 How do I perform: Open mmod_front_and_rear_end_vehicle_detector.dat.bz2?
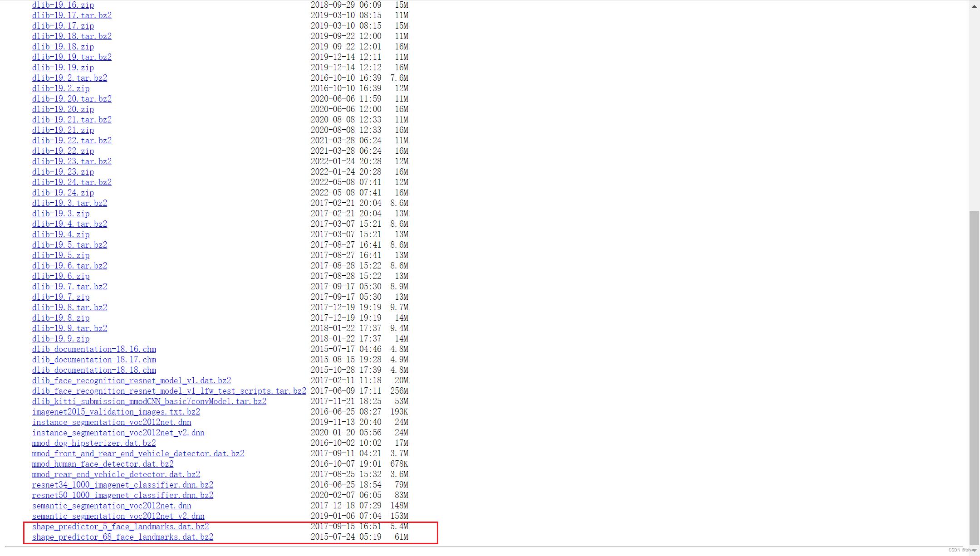pyautogui.click(x=138, y=454)
